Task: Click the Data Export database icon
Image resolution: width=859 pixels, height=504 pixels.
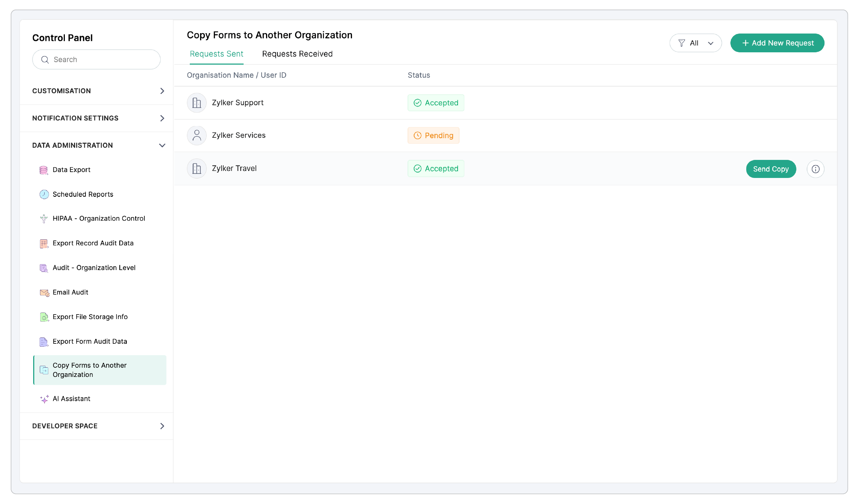Action: tap(43, 170)
